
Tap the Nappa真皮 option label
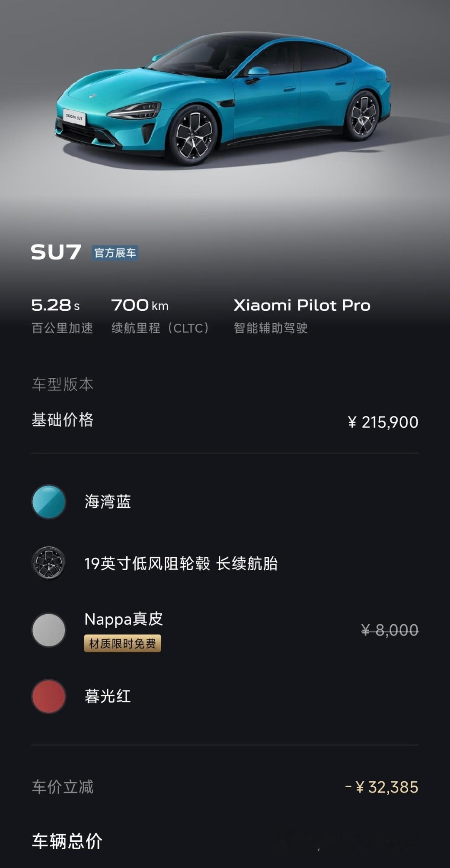click(124, 619)
